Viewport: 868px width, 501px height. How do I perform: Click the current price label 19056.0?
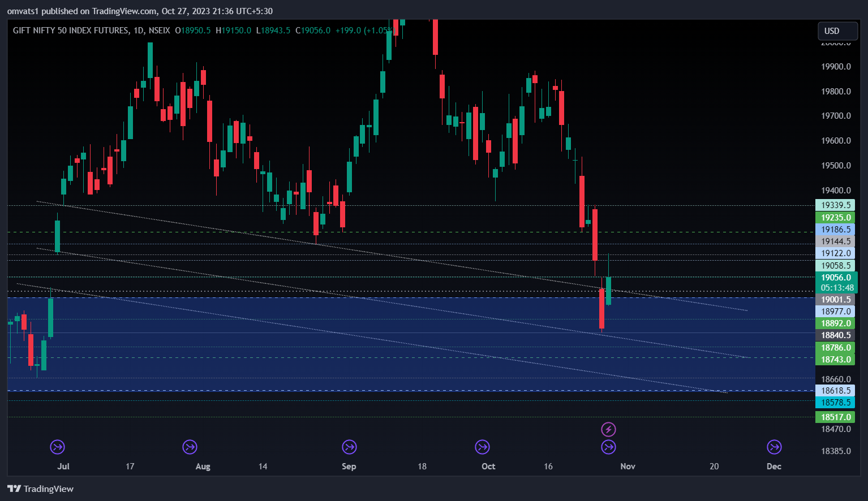point(836,278)
